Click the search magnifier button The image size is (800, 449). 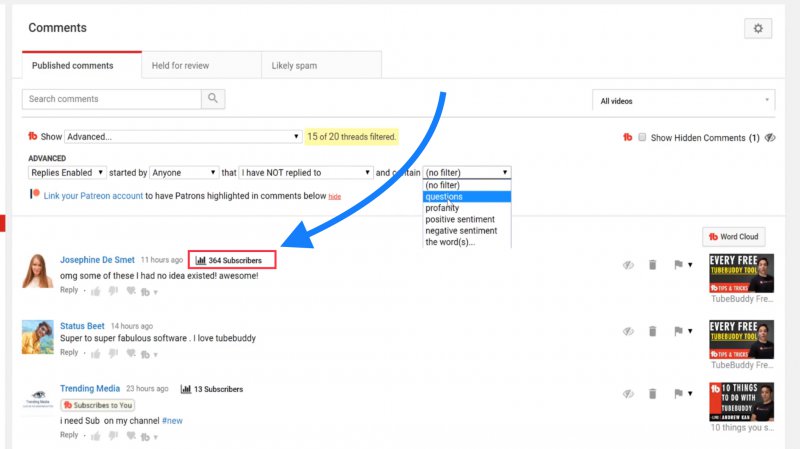point(213,99)
